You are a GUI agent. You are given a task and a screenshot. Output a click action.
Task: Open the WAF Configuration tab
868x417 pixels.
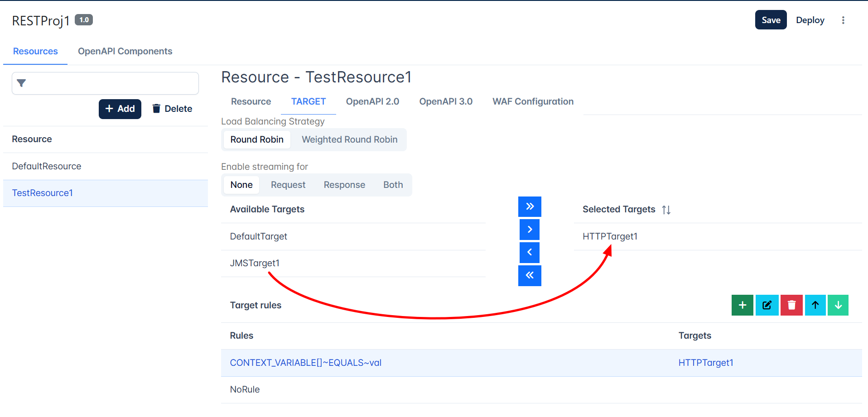coord(533,101)
